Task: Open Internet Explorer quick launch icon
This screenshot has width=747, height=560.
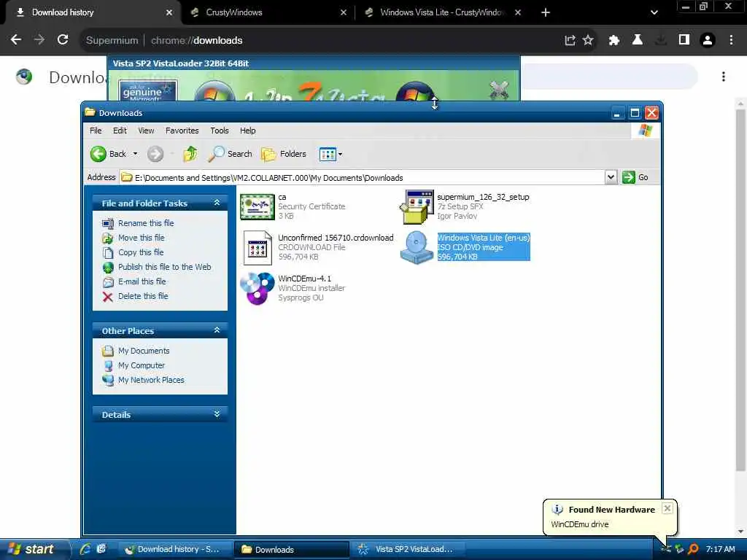Action: coord(86,549)
